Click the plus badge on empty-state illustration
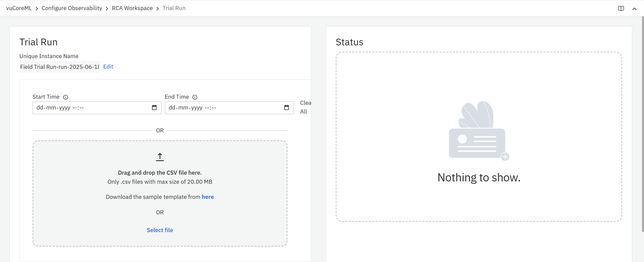Screen dimensions: 644x262 505,157
